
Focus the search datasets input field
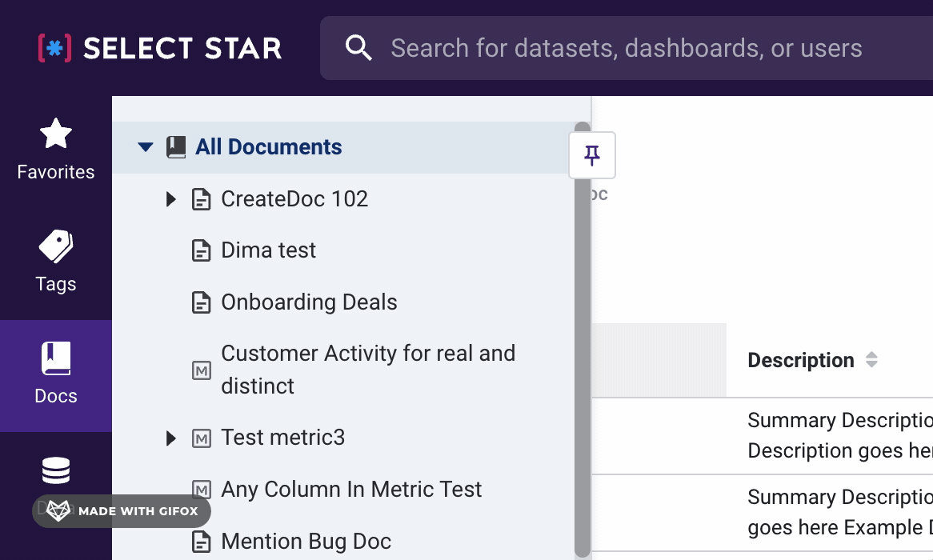coord(626,48)
